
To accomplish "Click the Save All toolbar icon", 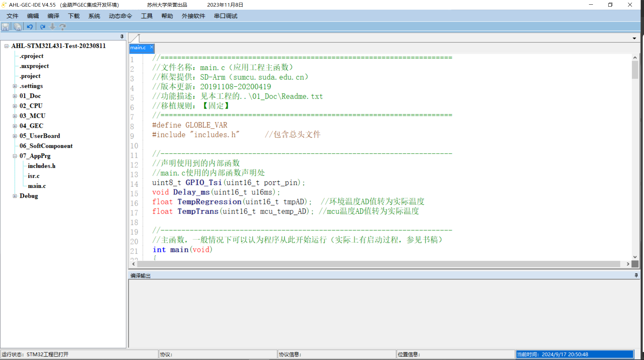I will [18, 27].
